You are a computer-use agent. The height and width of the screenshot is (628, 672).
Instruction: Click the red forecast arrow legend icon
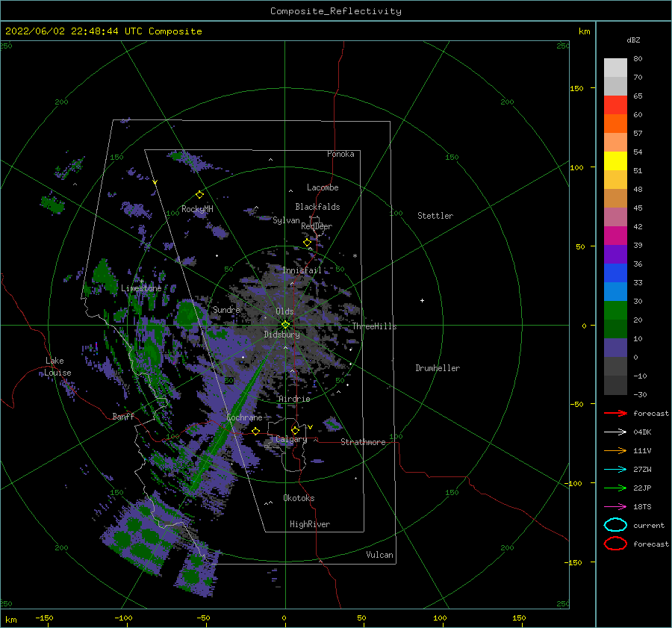[x=615, y=413]
